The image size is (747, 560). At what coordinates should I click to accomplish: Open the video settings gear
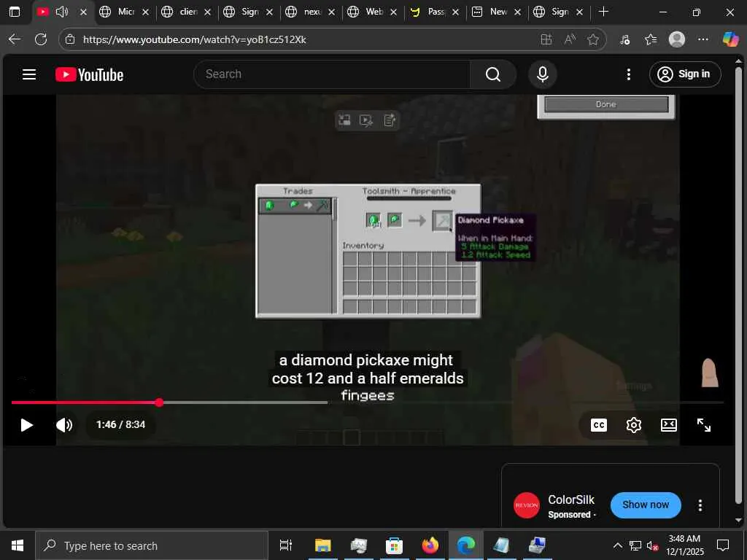(634, 425)
